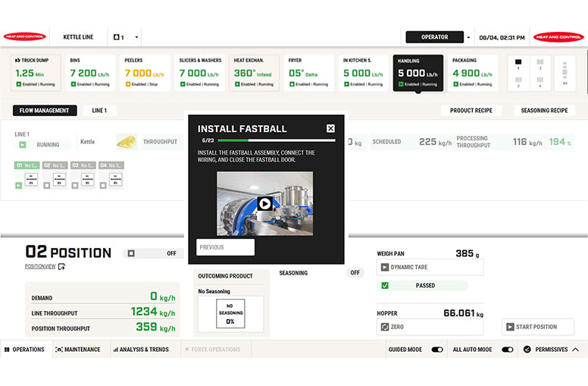Viewport: 588px width, 386px height.
Task: Switch to Line 1 tab
Action: click(99, 111)
